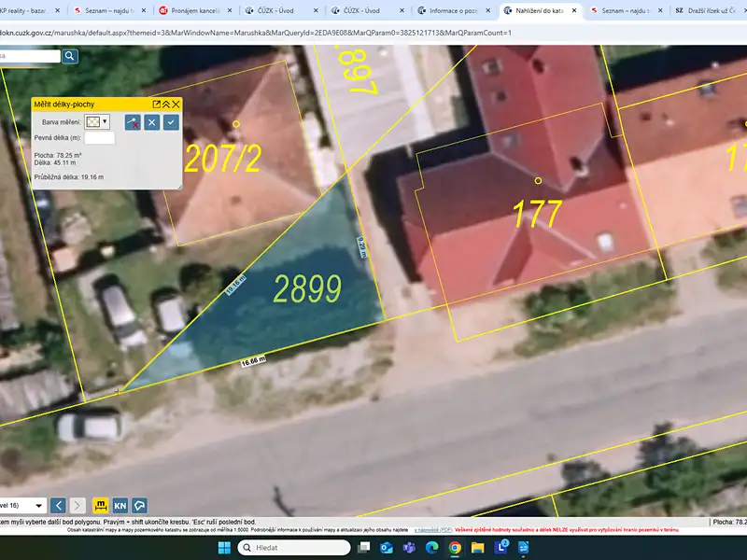Click building point marker in parcel 207/2
This screenshot has height=560, width=747.
[x=236, y=124]
